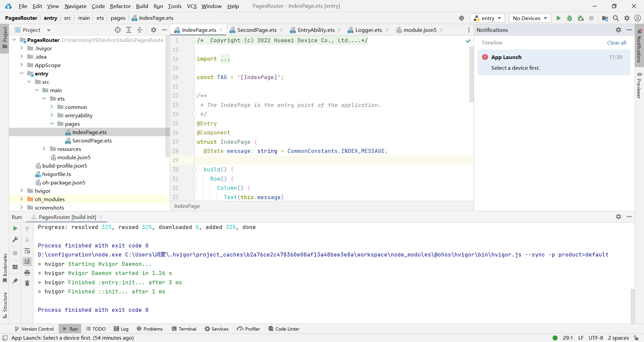Hide the Project tool window

tap(164, 30)
